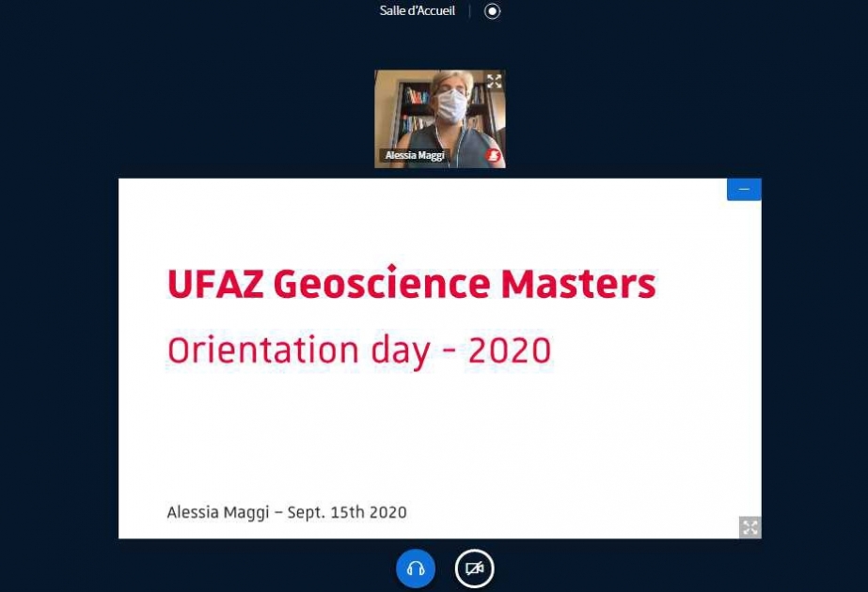Expand Alessia Maggi's webcam to fullscreen

pyautogui.click(x=494, y=81)
